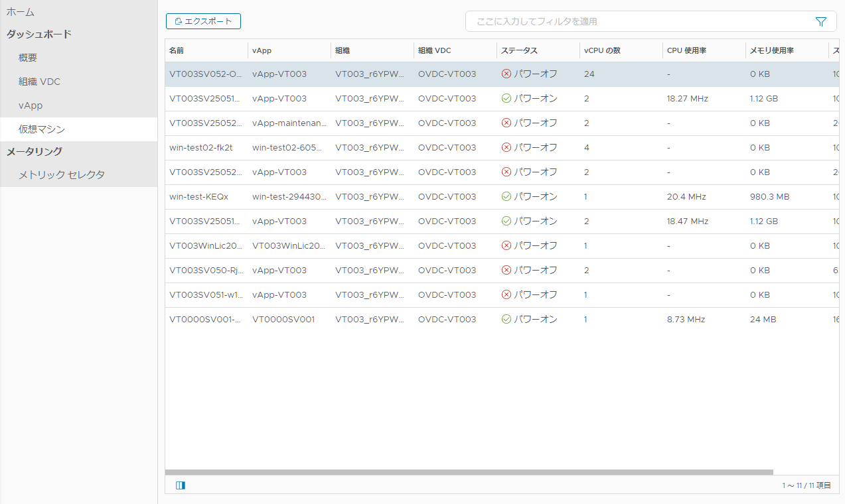
Task: Click the vApp-maintenan... vApp cell
Action: pos(289,123)
